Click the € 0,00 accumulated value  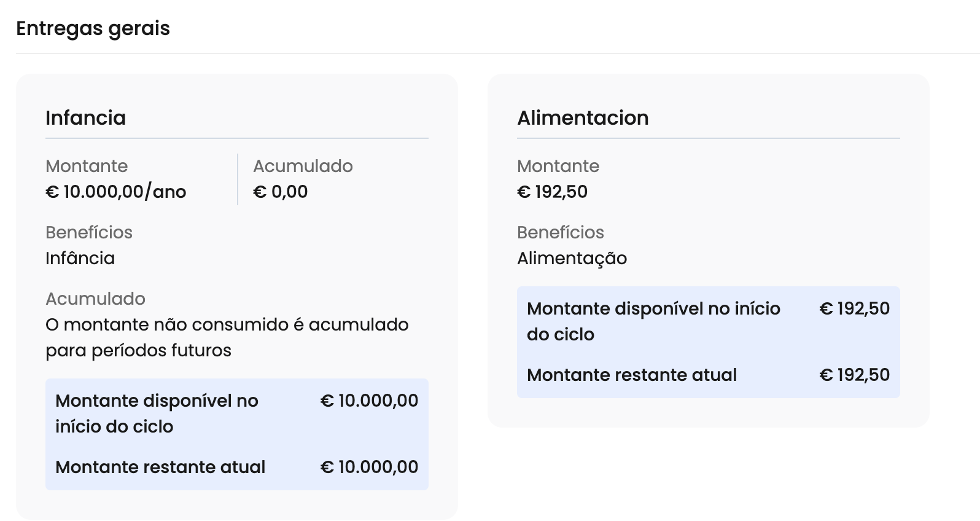280,192
